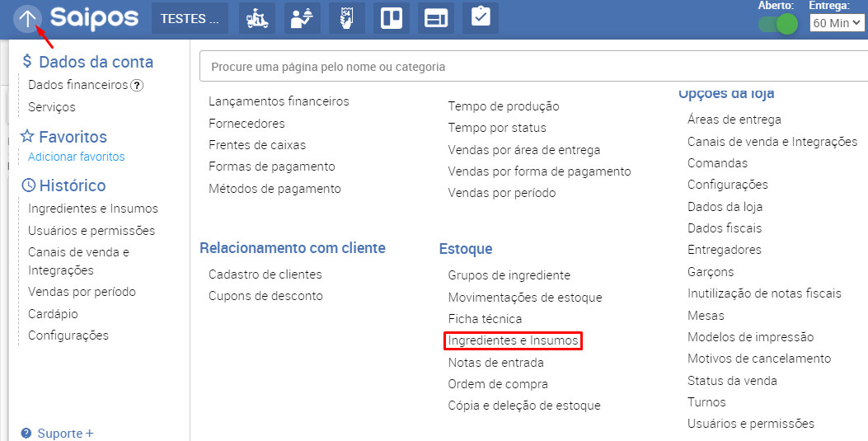Click the up-arrow menu button
The width and height of the screenshot is (868, 441).
pos(26,18)
